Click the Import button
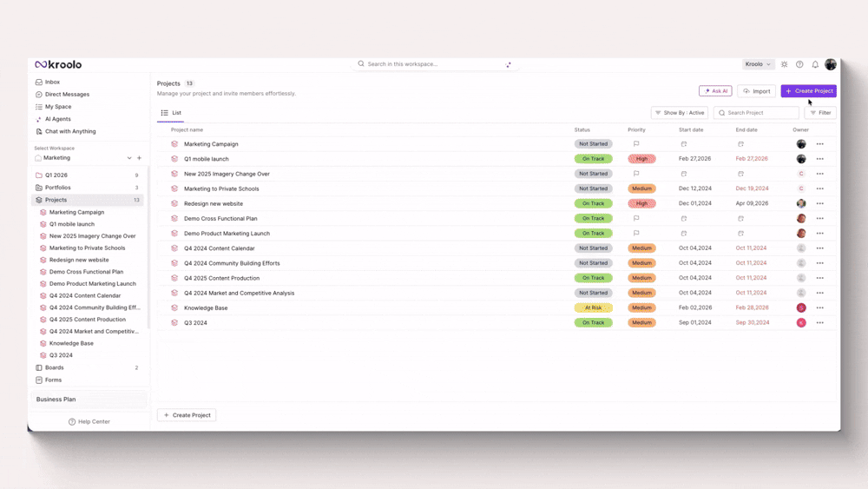This screenshot has height=489, width=868. pos(756,91)
